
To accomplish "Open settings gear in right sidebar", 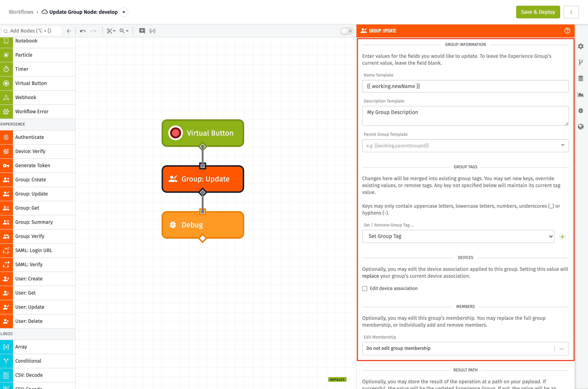I will (581, 46).
